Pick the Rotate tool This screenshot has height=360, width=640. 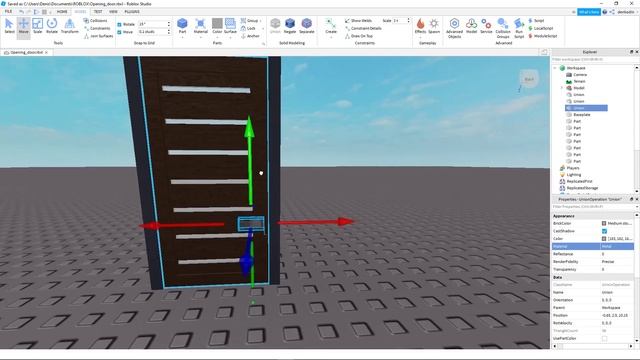(x=52, y=27)
